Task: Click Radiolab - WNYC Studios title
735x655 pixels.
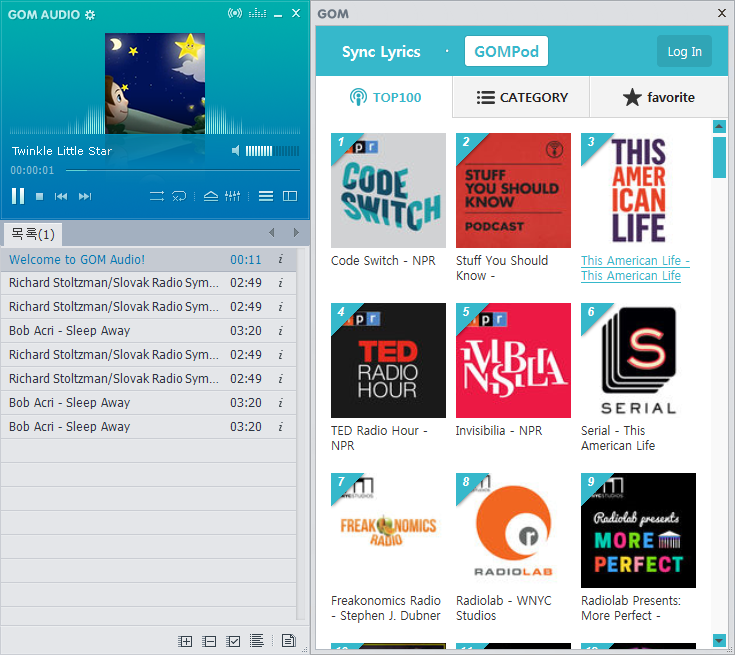Action: pyautogui.click(x=504, y=608)
